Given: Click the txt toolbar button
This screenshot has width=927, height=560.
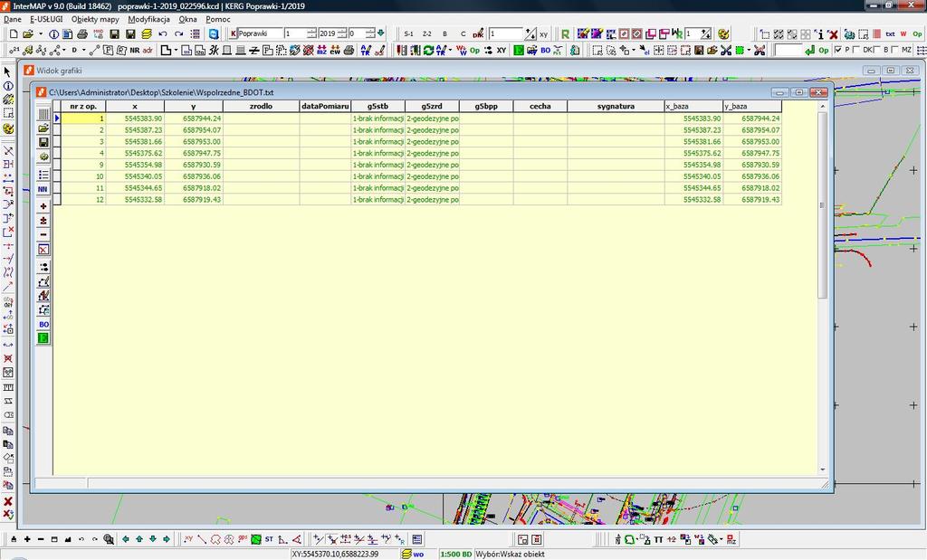Looking at the screenshot, I should pos(890,34).
